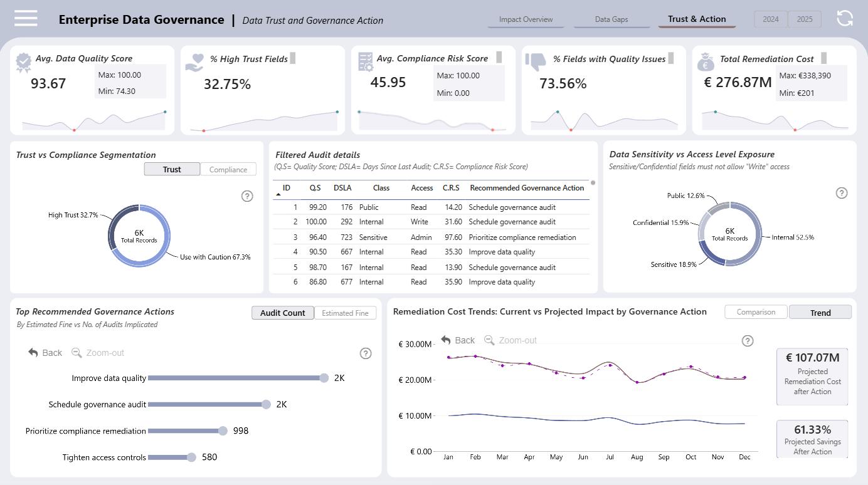
Task: Click the audit details table scrollbar handle
Action: [x=593, y=184]
